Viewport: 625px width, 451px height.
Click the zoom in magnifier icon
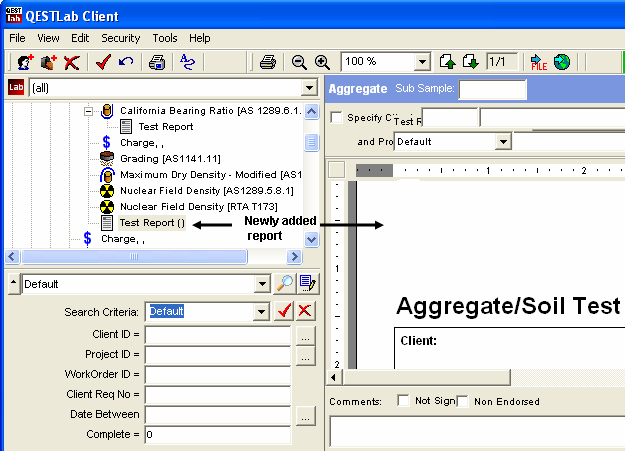point(322,62)
